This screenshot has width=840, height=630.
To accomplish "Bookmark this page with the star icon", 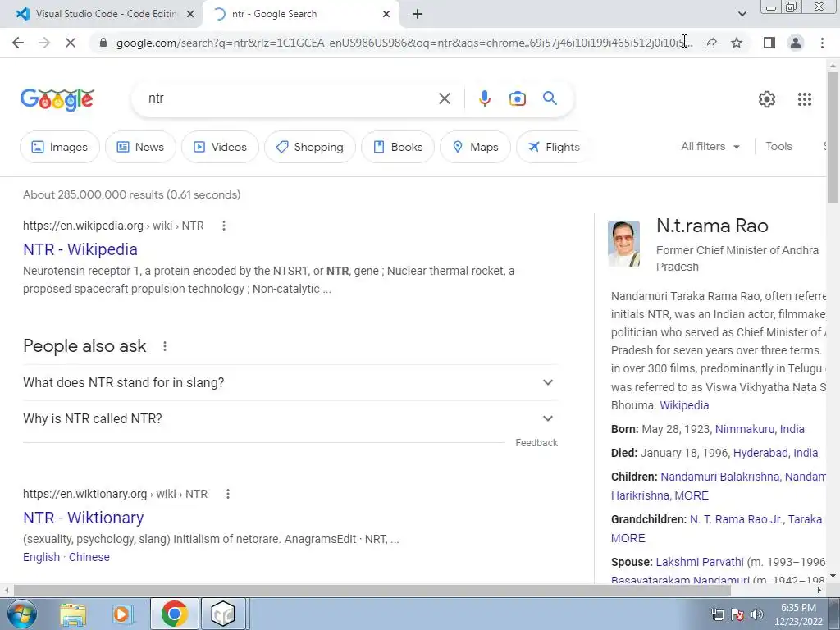I will (737, 43).
